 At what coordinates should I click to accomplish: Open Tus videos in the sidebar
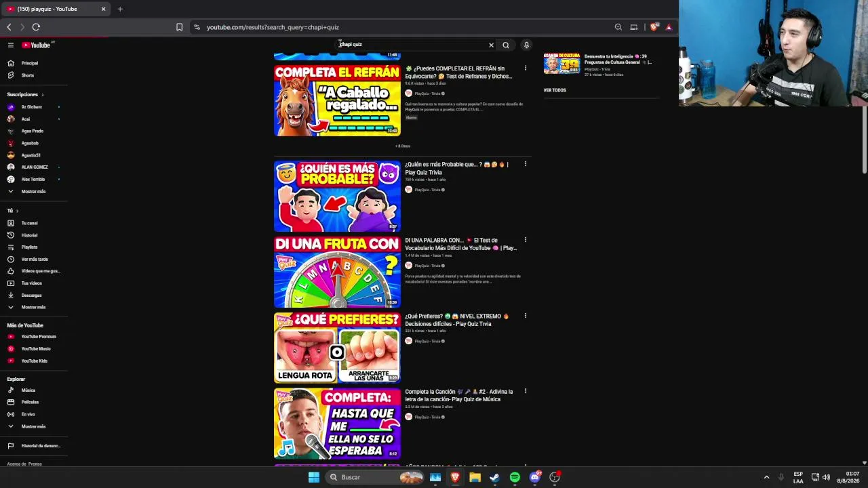click(x=31, y=283)
